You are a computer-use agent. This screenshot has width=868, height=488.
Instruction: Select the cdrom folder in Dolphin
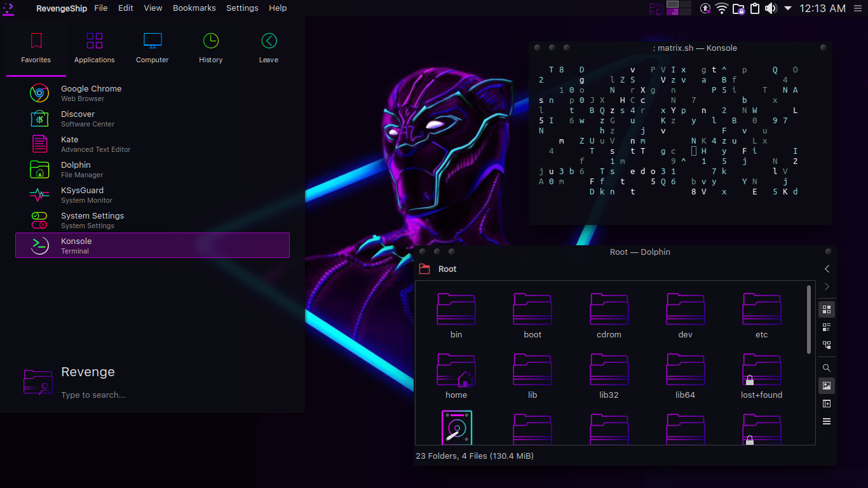tap(609, 316)
